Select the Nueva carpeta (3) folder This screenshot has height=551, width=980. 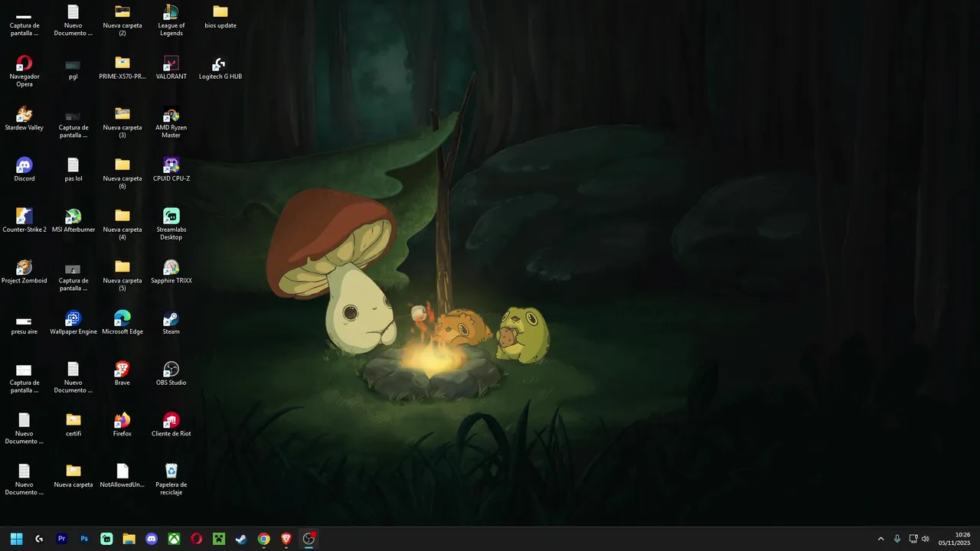coord(122,122)
